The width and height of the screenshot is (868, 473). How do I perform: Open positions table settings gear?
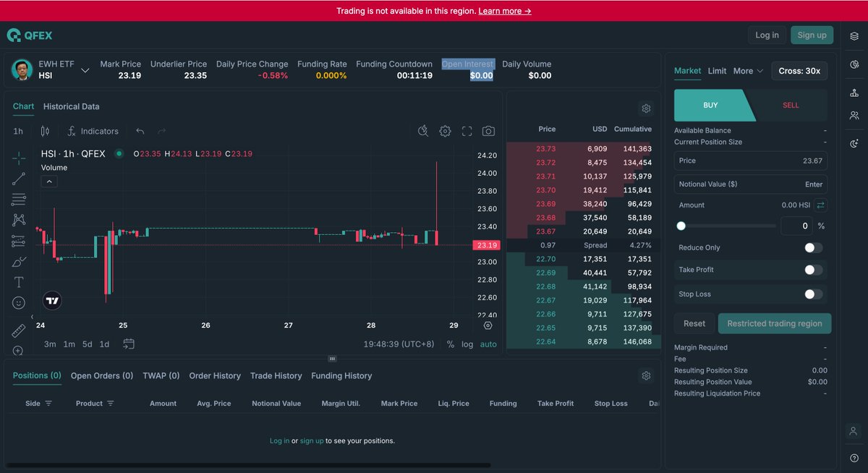point(646,375)
